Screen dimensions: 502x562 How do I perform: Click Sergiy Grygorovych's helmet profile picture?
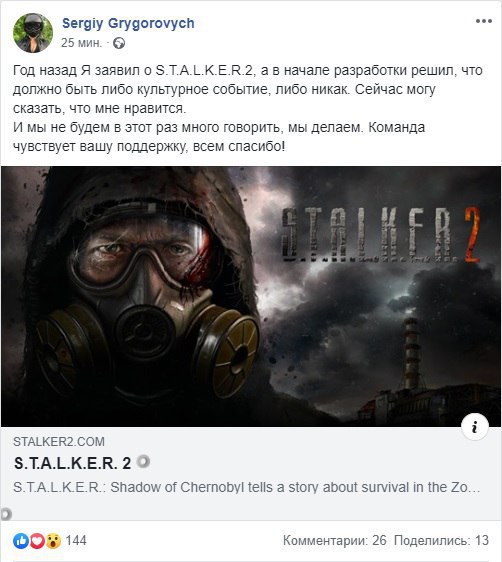33,33
